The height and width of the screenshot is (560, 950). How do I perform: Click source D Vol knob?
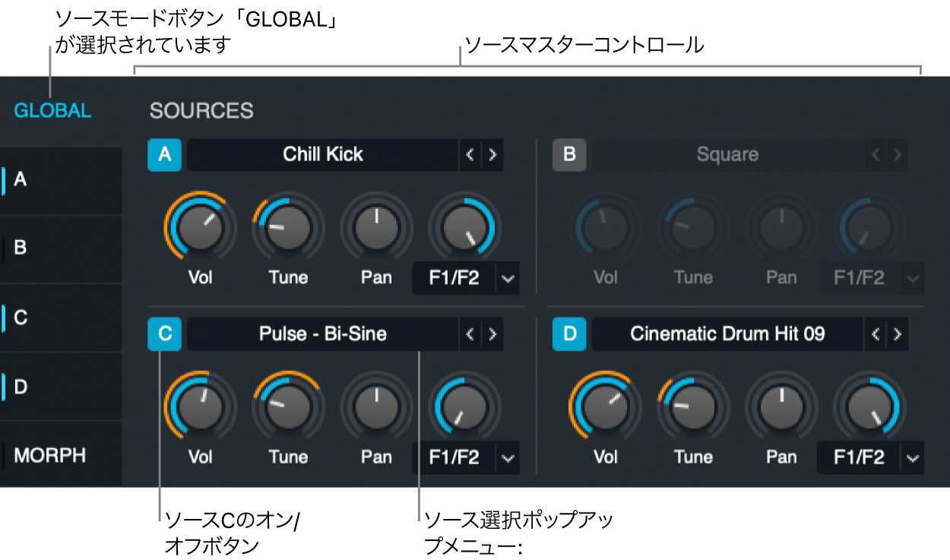[x=606, y=406]
